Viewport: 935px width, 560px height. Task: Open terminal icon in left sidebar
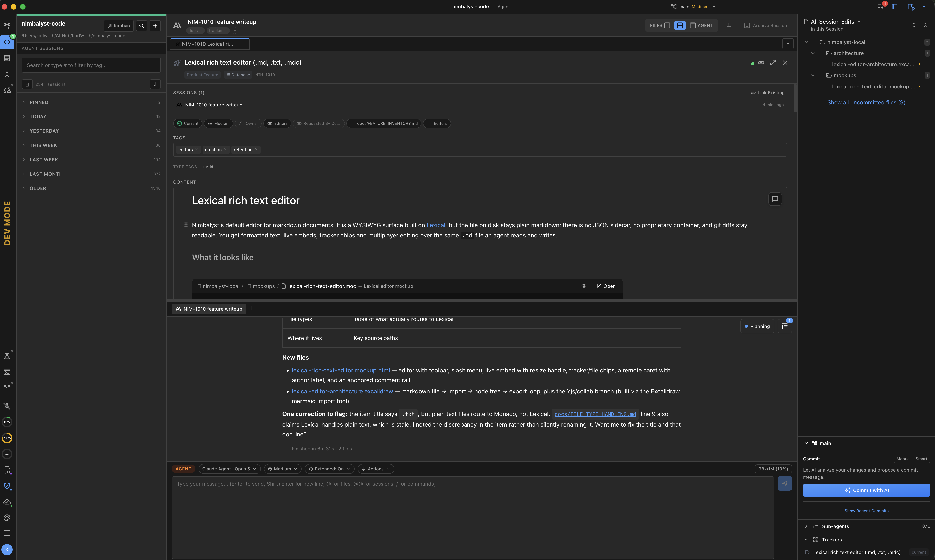(7, 372)
